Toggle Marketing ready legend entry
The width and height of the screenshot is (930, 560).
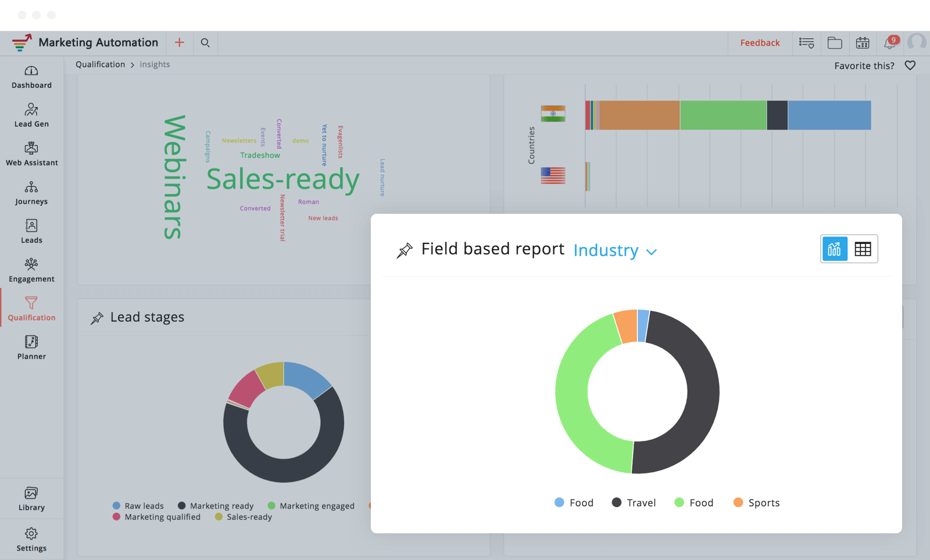point(216,506)
